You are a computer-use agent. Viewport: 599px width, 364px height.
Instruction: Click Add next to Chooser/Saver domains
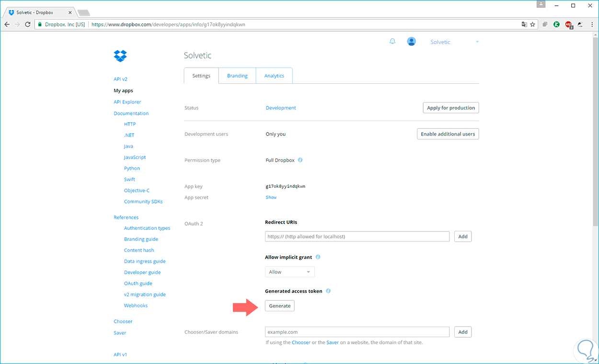pos(463,332)
